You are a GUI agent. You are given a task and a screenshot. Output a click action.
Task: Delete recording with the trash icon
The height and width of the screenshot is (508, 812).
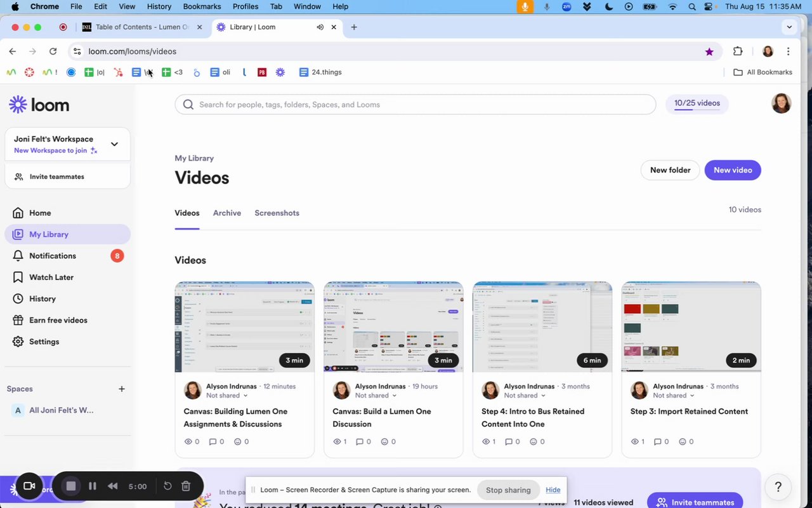point(186,486)
